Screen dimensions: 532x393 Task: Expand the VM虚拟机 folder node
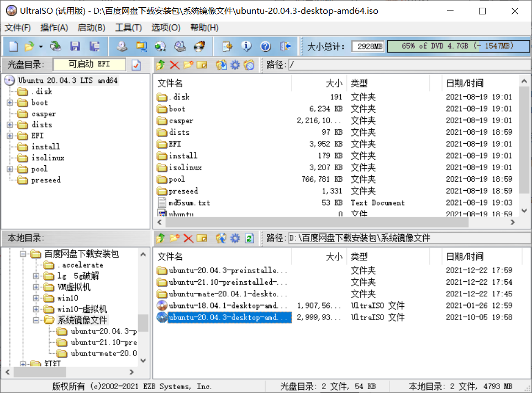[36, 287]
